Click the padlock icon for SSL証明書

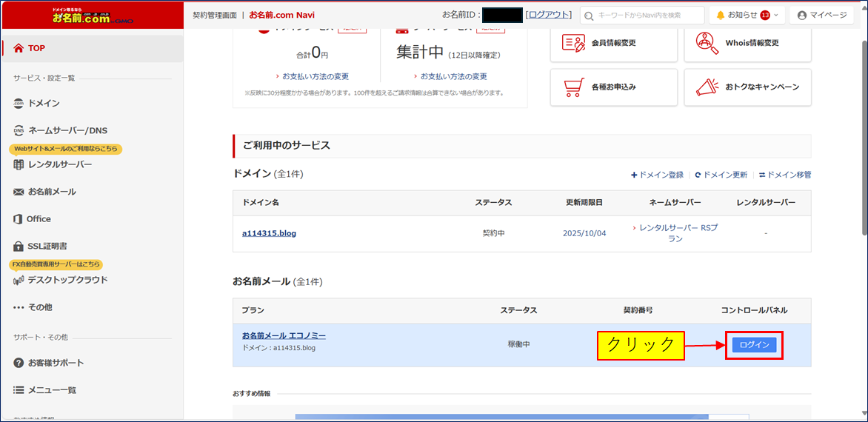pyautogui.click(x=19, y=246)
